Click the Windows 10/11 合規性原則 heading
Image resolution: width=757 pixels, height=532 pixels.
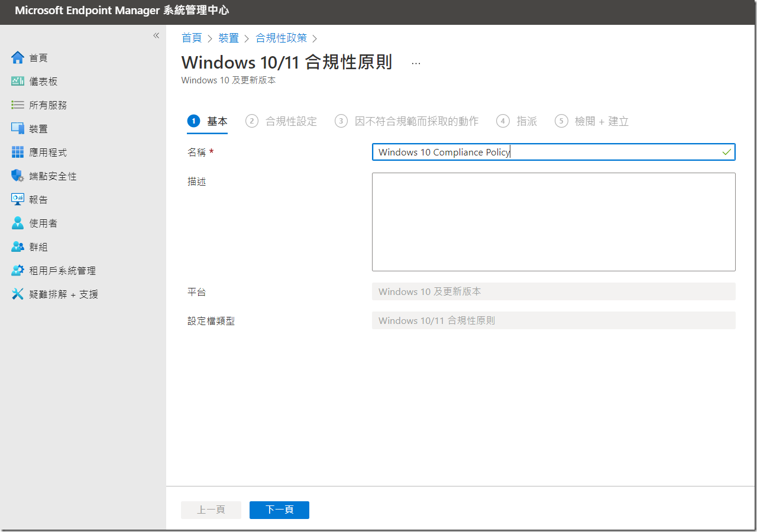(287, 63)
